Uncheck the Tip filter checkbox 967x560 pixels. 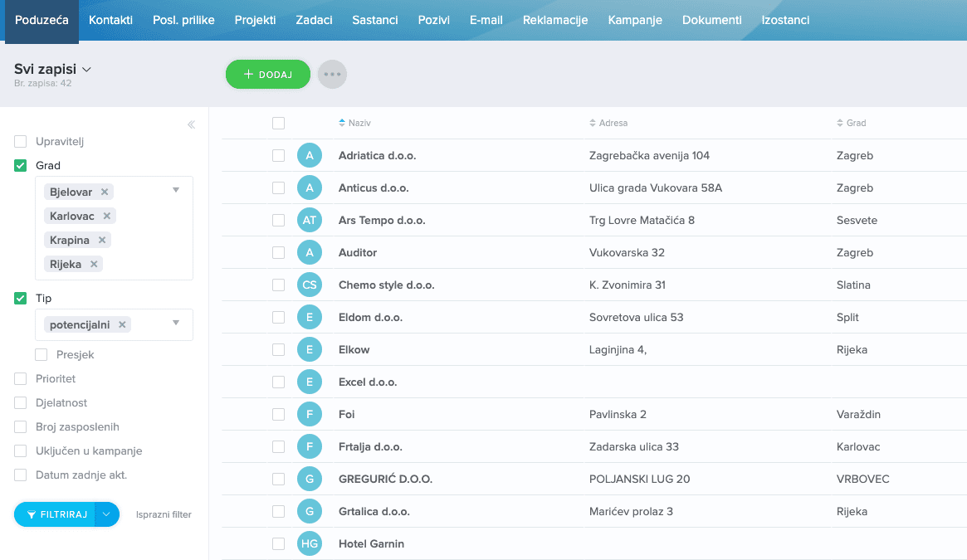coord(21,298)
